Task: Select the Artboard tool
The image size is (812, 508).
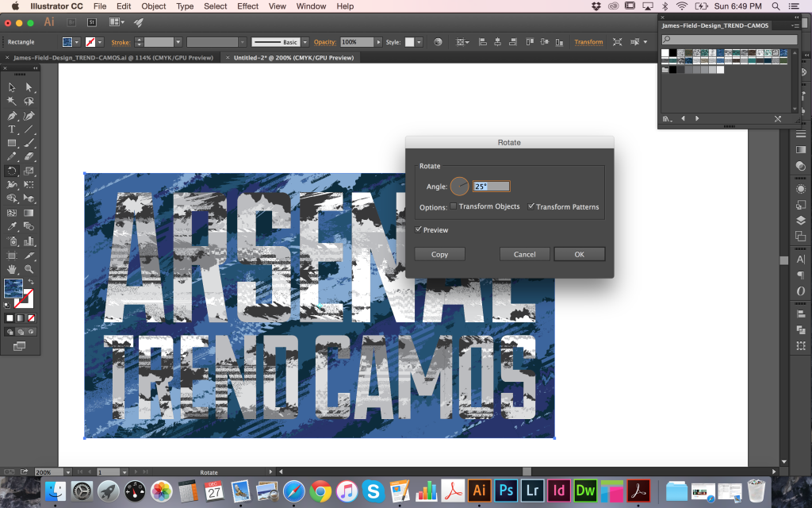Action: pyautogui.click(x=12, y=255)
